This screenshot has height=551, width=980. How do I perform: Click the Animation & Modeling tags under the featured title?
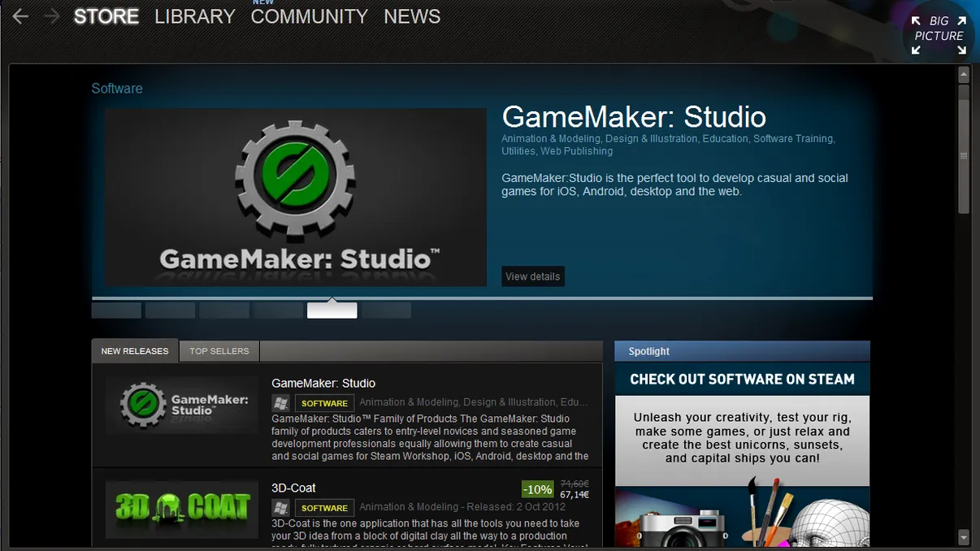[x=668, y=145]
